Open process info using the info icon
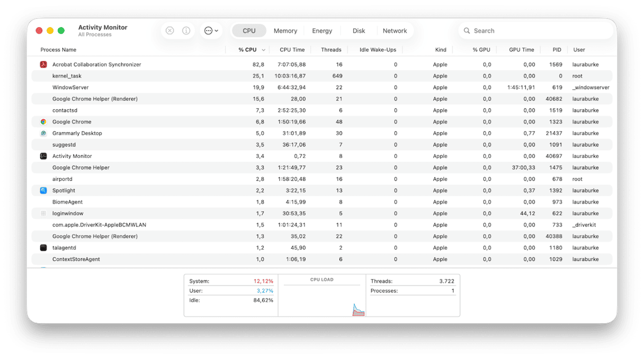Screen dimensions: 644x359 pos(186,30)
